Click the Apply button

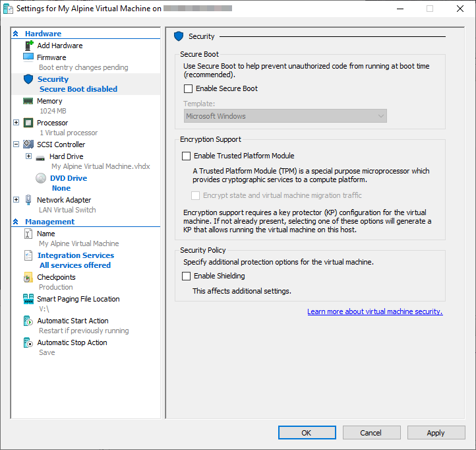tap(435, 433)
